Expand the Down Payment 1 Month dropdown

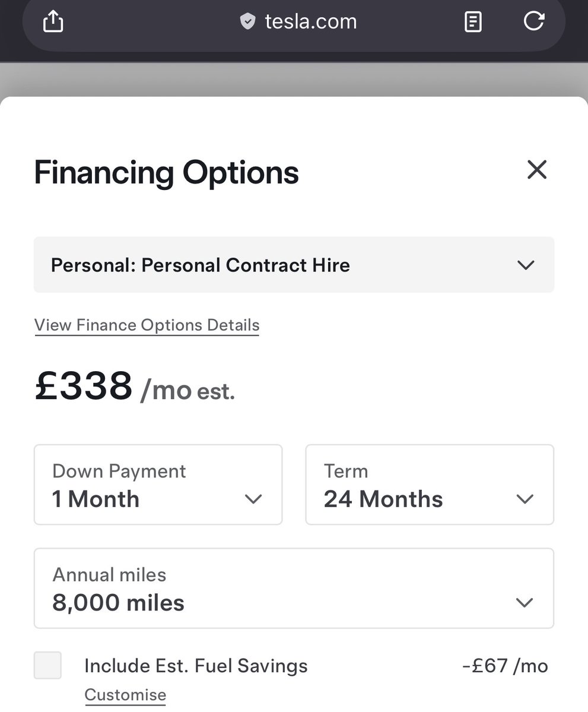pyautogui.click(x=158, y=485)
